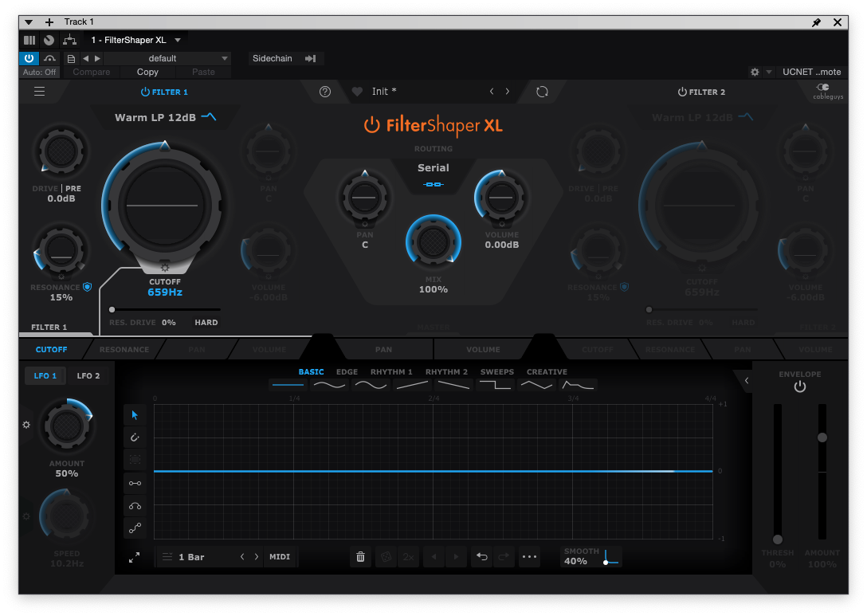Switch to LFO 2 tab
The image size is (867, 616).
(88, 375)
